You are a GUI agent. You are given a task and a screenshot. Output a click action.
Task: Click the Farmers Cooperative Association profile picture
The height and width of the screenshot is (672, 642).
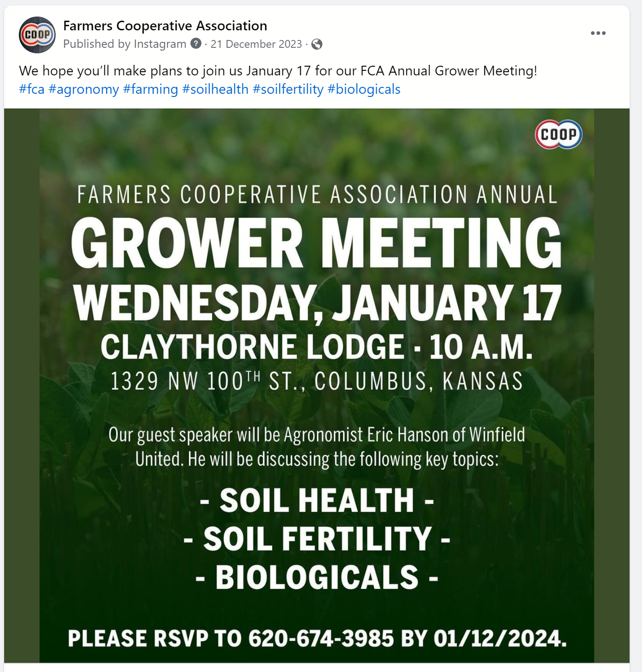(37, 35)
